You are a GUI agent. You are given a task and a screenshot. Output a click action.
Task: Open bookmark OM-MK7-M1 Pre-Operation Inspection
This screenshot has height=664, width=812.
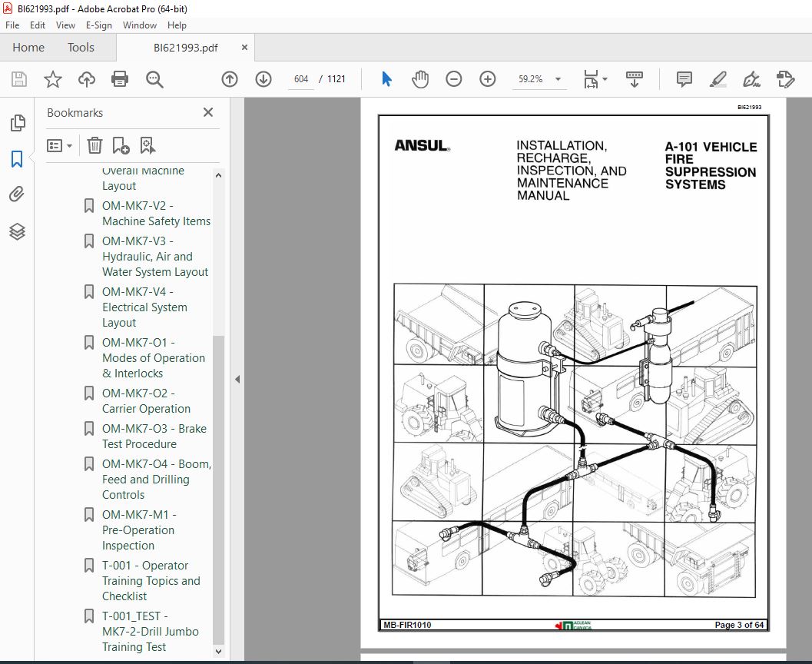pos(139,530)
